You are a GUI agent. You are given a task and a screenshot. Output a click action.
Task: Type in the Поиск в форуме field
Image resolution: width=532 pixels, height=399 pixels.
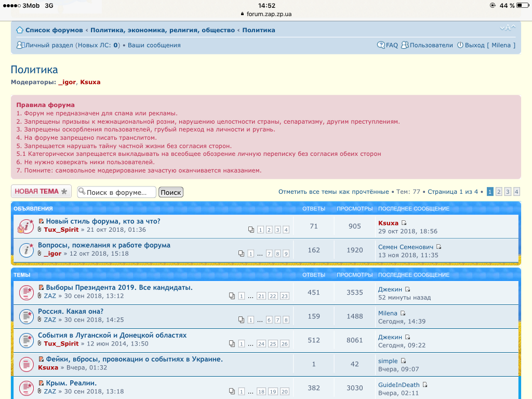119,192
